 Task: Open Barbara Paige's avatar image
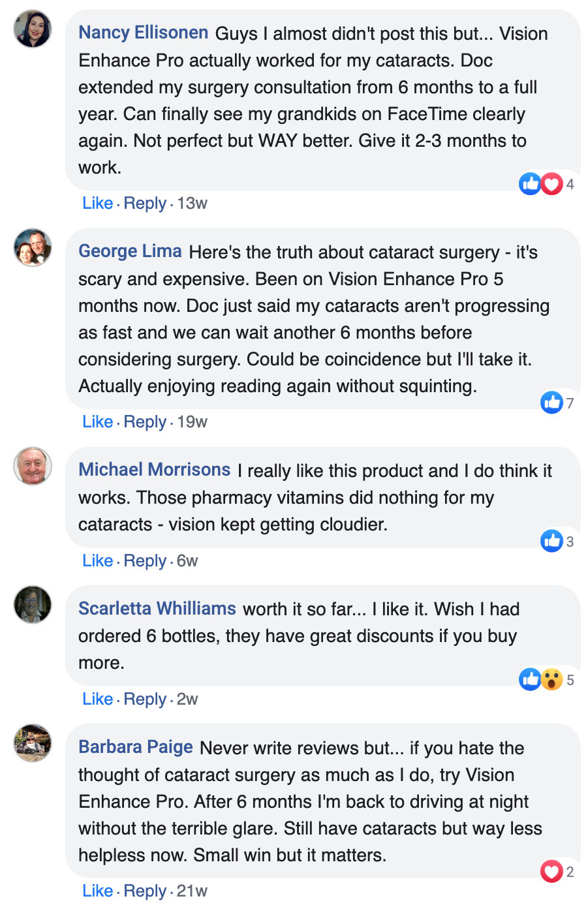(33, 743)
